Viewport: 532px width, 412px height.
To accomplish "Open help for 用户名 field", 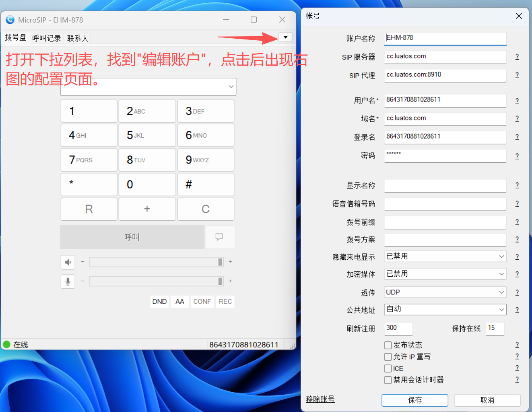I will pos(517,101).
